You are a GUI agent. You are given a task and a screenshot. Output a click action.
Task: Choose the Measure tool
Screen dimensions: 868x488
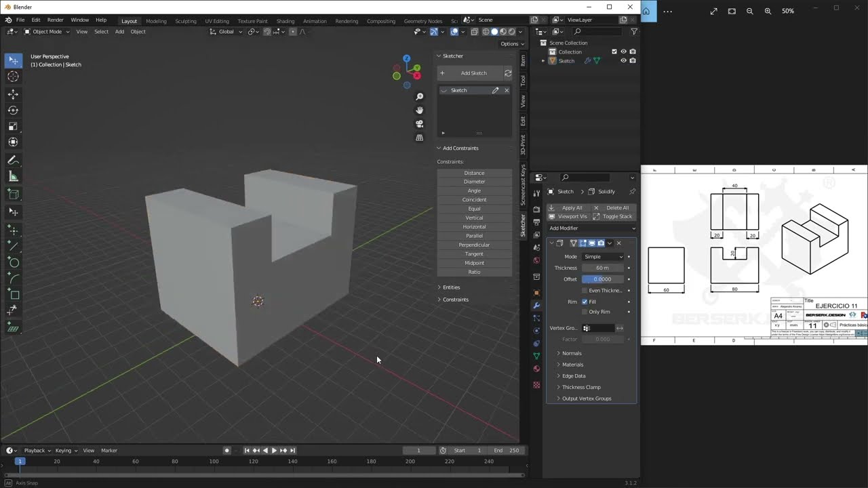tap(13, 176)
